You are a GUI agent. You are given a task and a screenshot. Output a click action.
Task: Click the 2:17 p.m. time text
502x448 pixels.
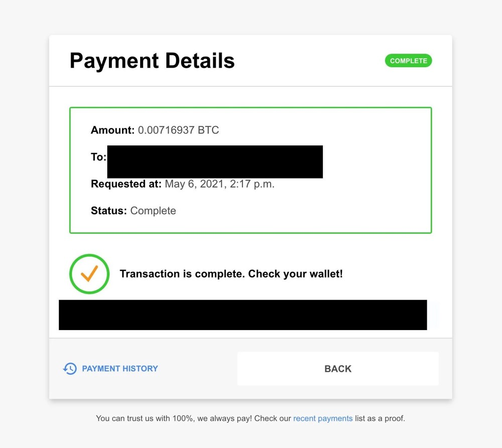click(x=252, y=184)
